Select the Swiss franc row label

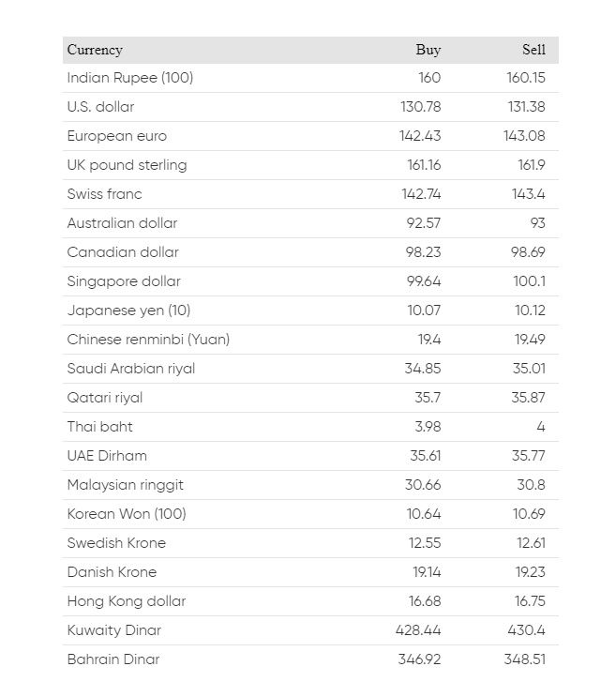[104, 194]
